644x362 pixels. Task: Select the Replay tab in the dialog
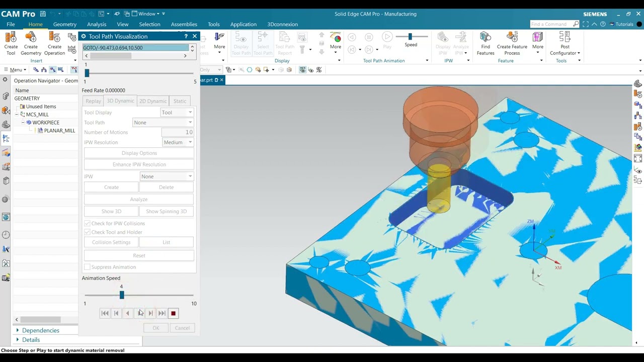pyautogui.click(x=93, y=101)
